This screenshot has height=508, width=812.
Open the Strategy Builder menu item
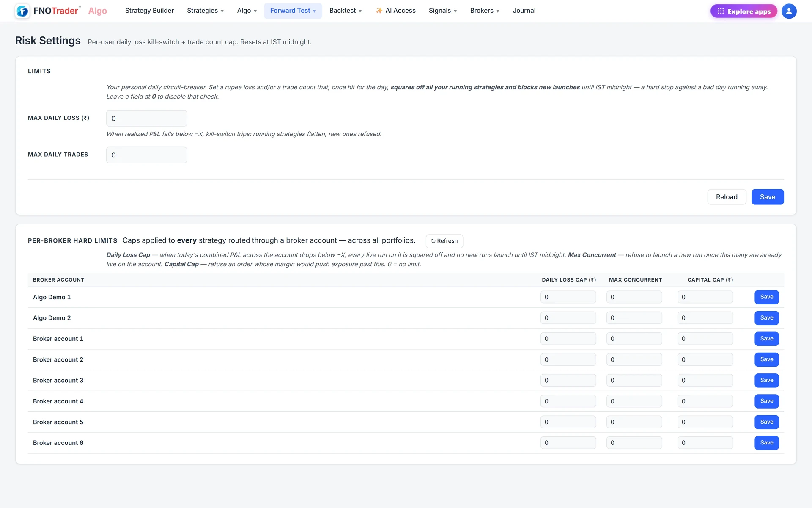pos(149,11)
